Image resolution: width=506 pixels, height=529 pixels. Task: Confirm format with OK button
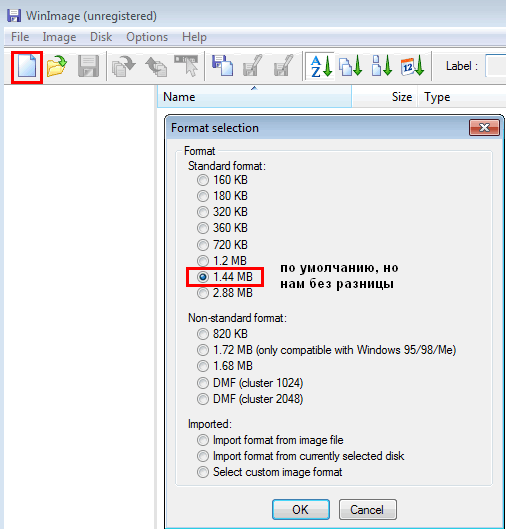click(x=301, y=509)
